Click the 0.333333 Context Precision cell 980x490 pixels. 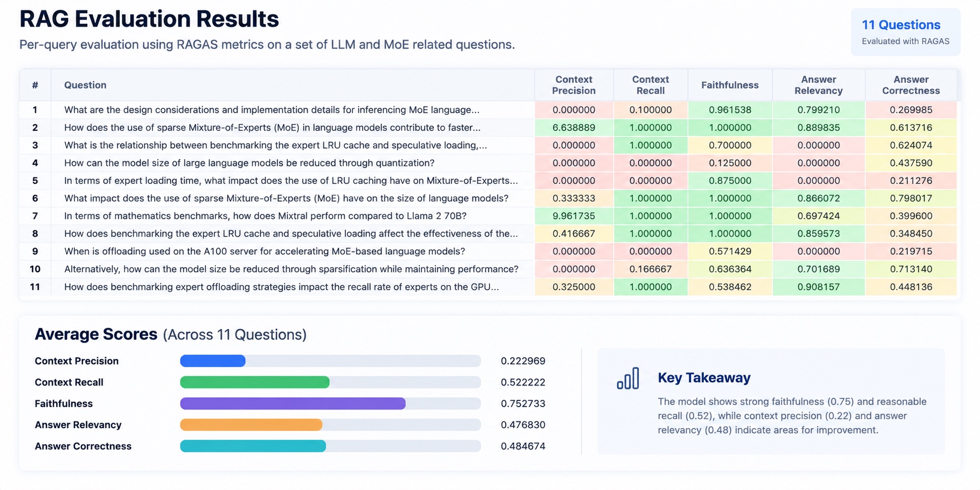click(574, 198)
